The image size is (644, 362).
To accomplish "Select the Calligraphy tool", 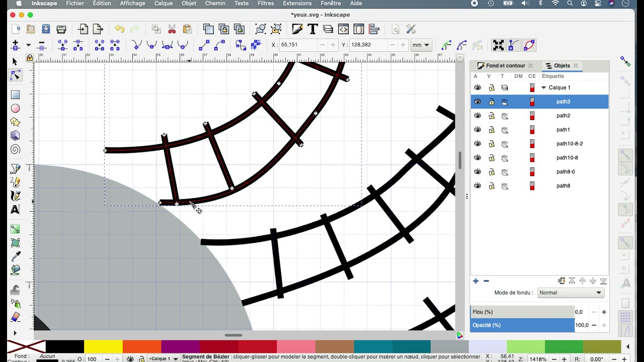I will (15, 196).
